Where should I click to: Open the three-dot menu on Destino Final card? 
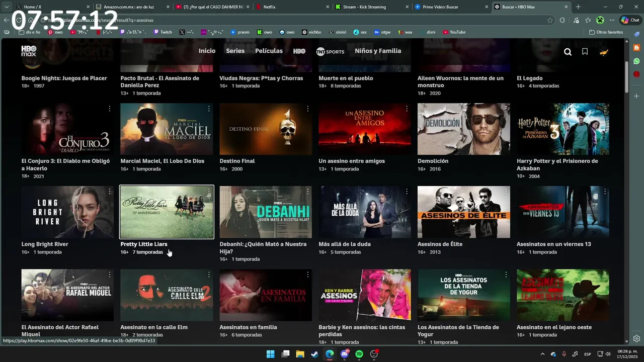308,109
